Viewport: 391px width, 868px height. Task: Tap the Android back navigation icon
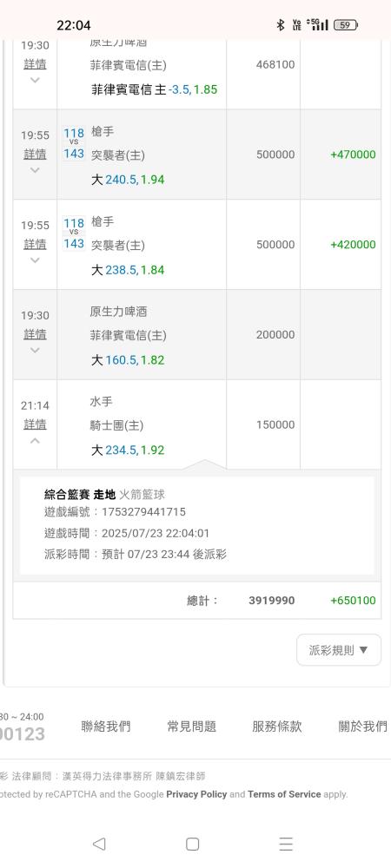99,844
